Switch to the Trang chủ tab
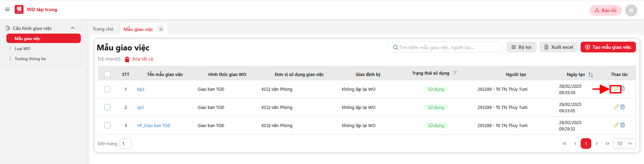Image resolution: width=644 pixels, height=164 pixels. [103, 29]
